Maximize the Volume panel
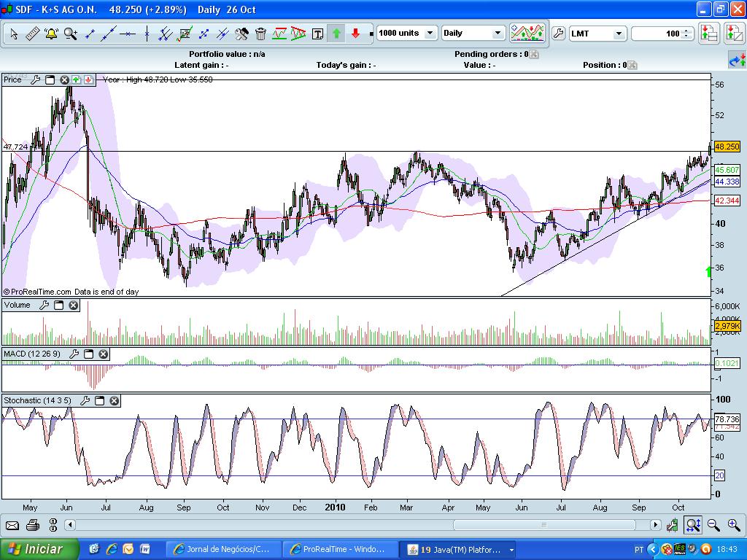Screen dimensions: 747x560 coord(58,306)
